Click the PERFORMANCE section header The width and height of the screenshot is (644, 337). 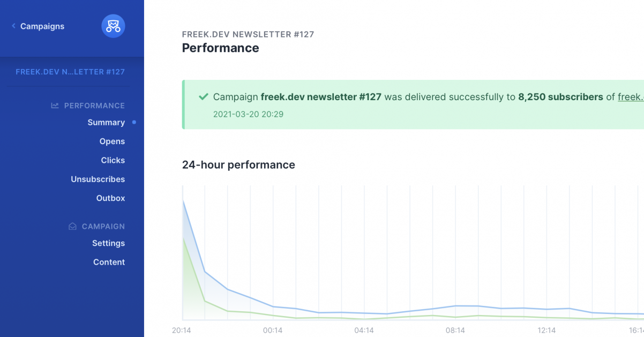click(94, 106)
